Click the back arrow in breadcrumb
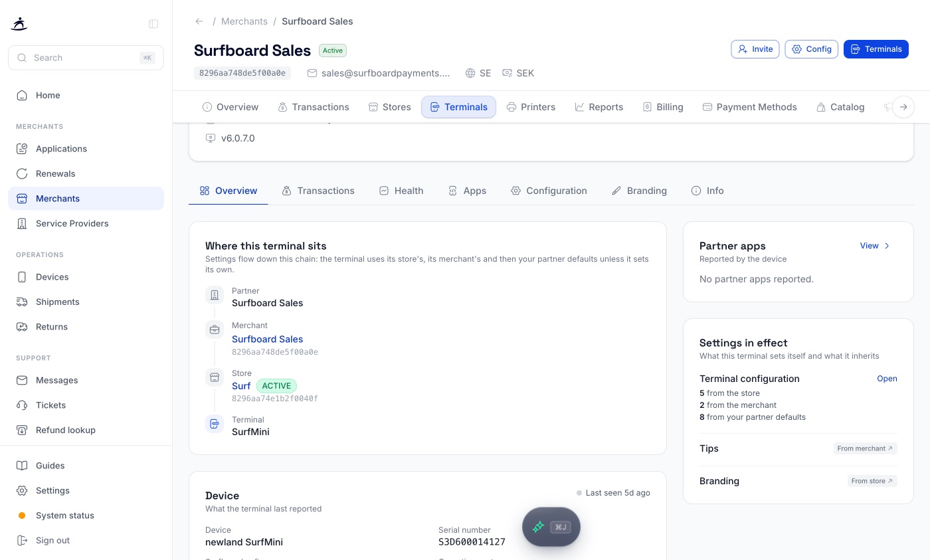This screenshot has height=560, width=930. coord(199,21)
